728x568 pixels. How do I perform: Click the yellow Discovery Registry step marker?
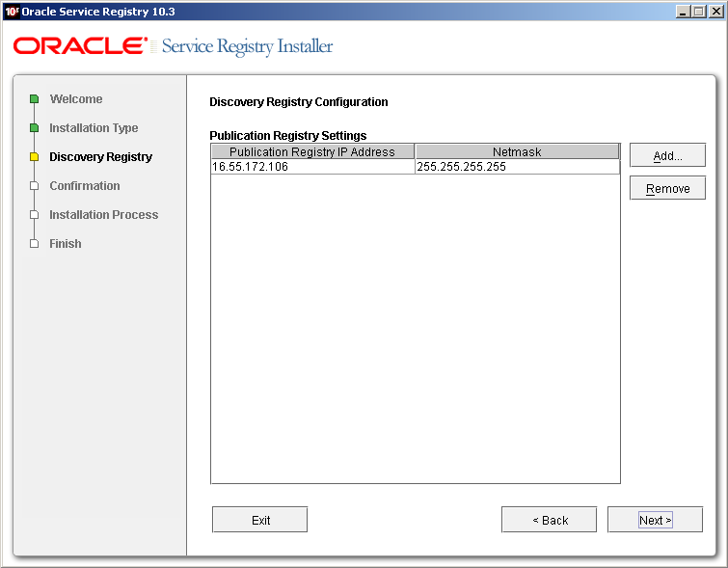(x=34, y=157)
